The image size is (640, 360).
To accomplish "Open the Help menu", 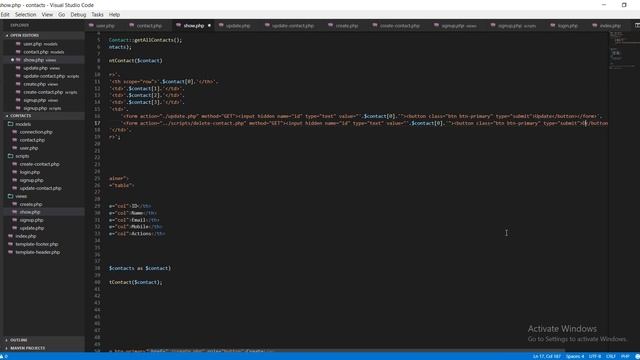I will pos(114,14).
